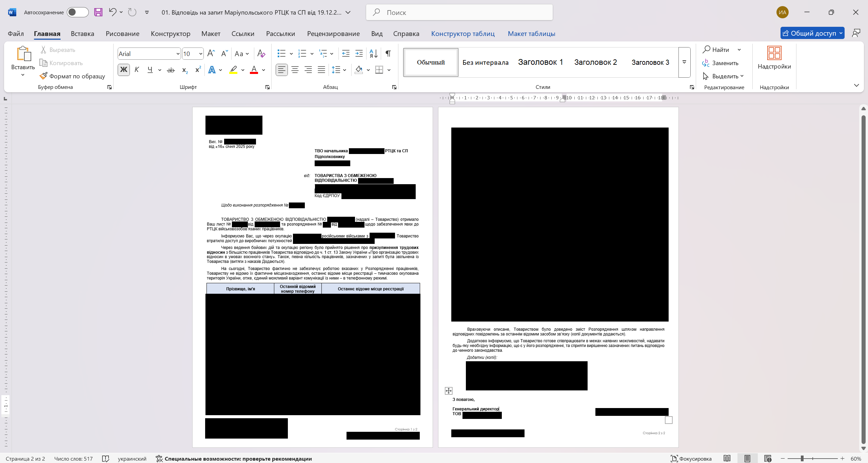Click in the Поиск search field
The width and height of the screenshot is (868, 463).
coord(459,12)
